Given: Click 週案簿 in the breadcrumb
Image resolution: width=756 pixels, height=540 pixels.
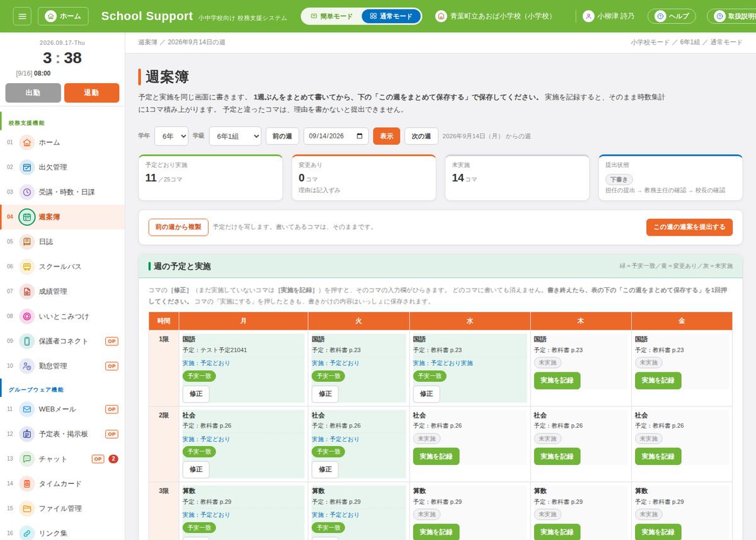Looking at the screenshot, I should pos(148,42).
